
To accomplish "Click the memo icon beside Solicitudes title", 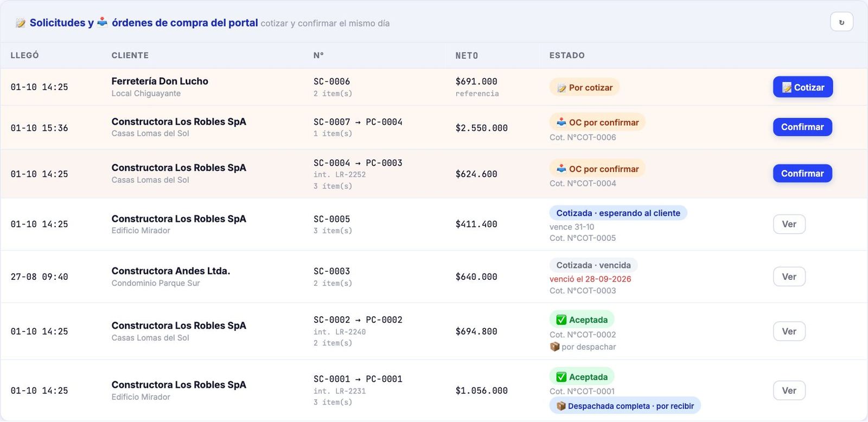I will tap(21, 23).
